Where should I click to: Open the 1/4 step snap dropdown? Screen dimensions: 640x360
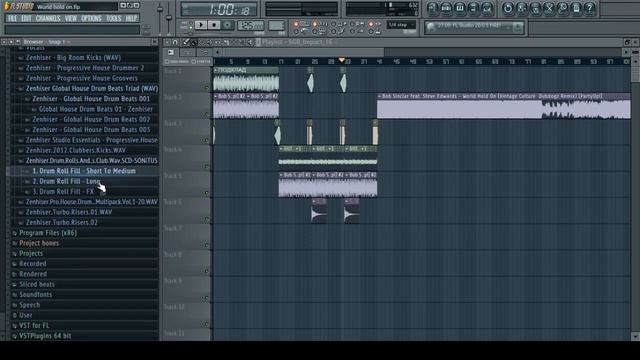point(401,25)
